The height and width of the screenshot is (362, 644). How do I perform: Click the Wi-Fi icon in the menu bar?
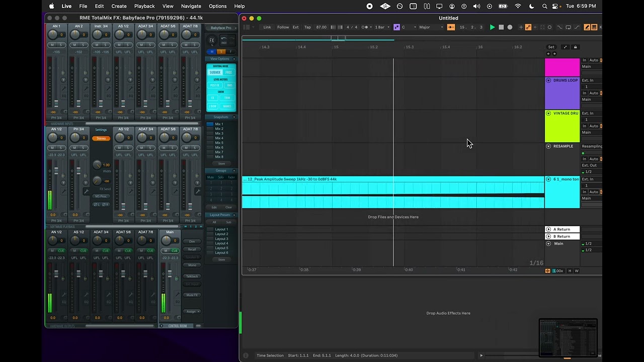[518, 6]
